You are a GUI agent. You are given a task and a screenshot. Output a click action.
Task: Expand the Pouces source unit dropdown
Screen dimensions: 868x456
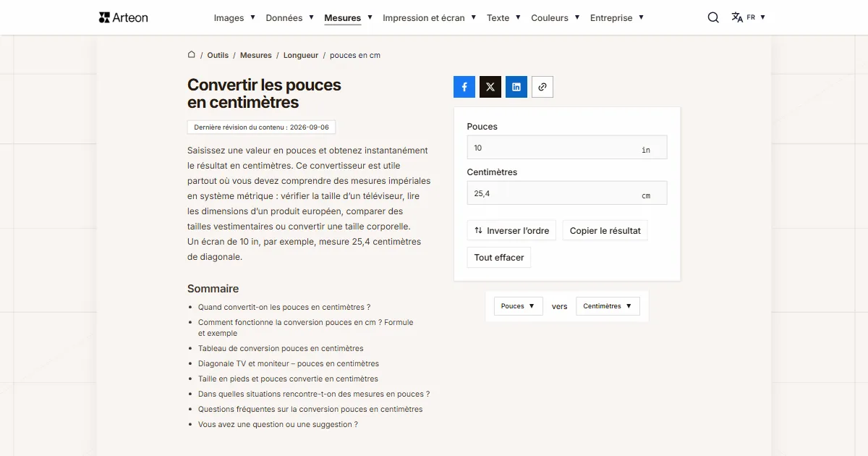pyautogui.click(x=519, y=306)
